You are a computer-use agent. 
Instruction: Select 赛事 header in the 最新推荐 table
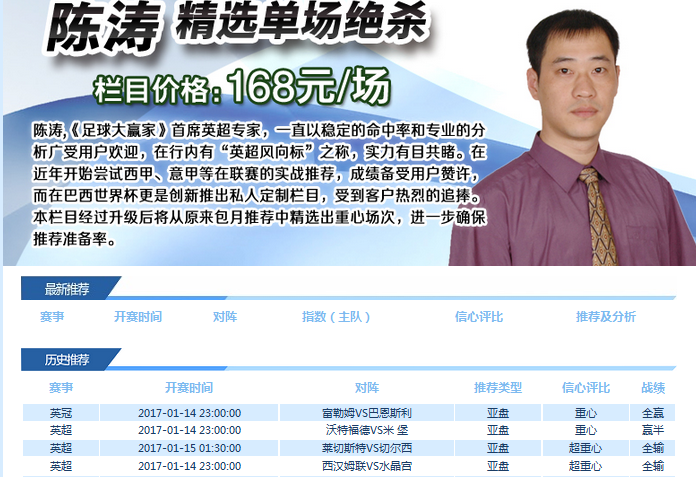point(52,316)
